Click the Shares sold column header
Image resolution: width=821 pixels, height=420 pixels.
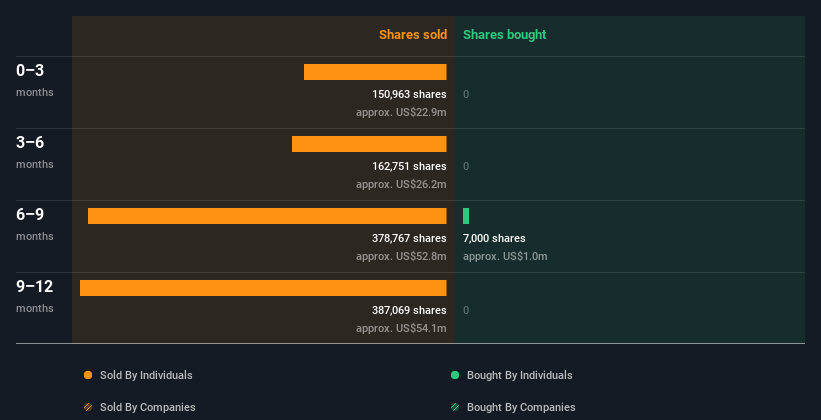pos(413,35)
